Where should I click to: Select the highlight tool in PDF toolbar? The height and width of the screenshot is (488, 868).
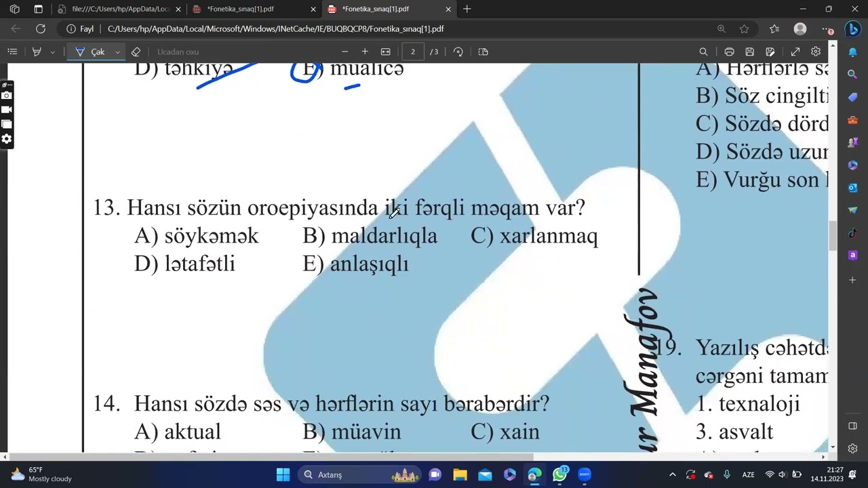pyautogui.click(x=37, y=52)
